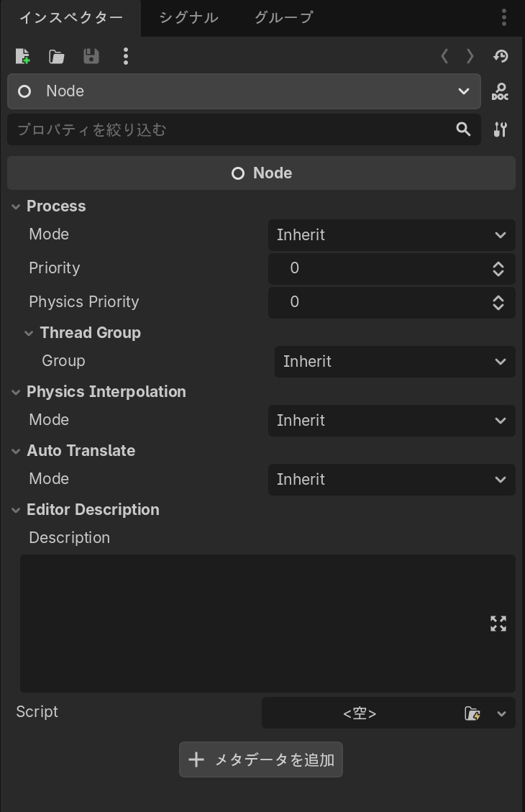Click the Physics Priority property label

[84, 302]
